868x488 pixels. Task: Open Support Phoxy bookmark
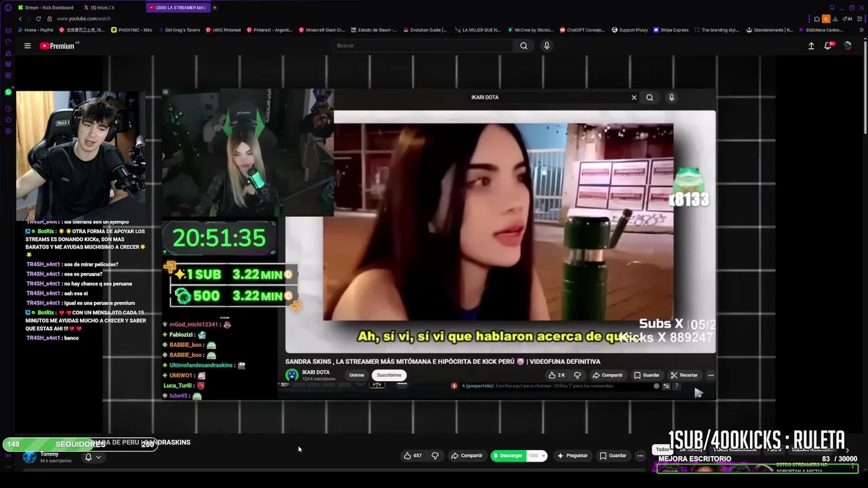coord(630,30)
